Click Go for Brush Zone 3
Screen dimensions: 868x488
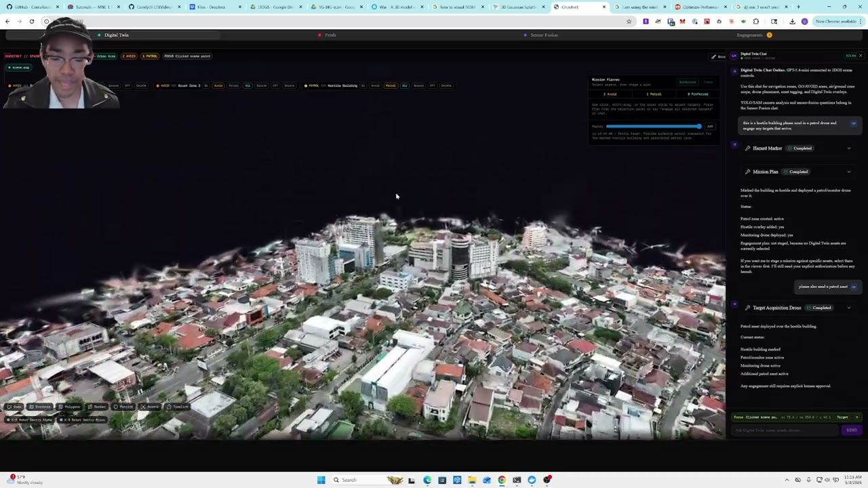[206, 86]
